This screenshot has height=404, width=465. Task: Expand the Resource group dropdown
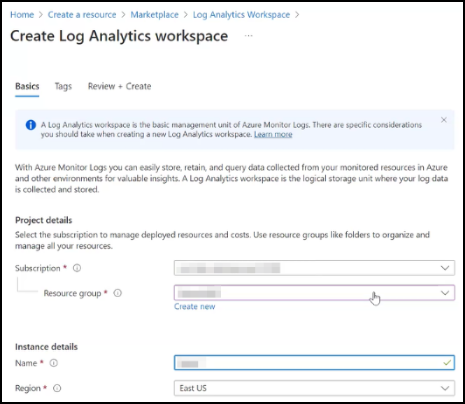click(314, 293)
